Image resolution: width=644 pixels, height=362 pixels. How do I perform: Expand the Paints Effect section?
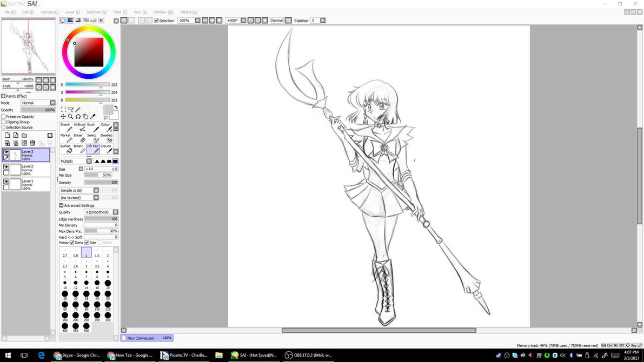click(3, 96)
